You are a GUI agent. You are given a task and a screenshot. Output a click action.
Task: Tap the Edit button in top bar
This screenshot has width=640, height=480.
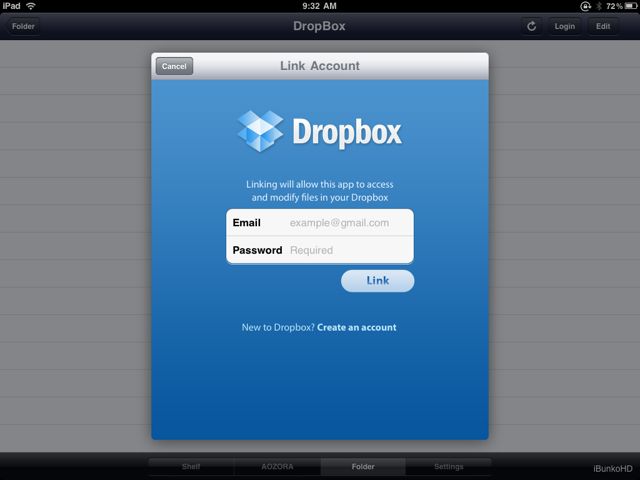click(603, 27)
